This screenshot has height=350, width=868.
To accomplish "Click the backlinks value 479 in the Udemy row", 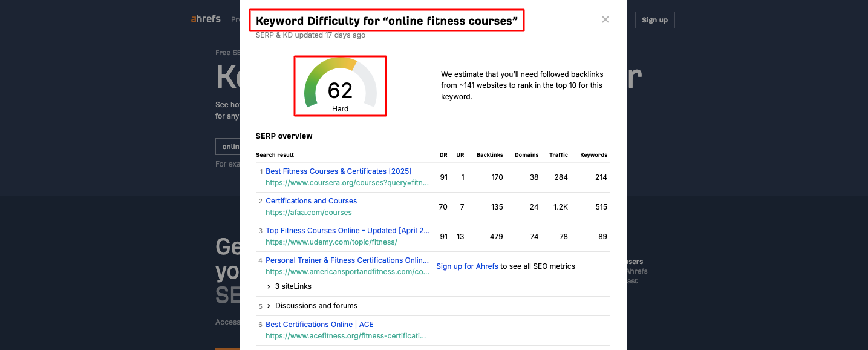I will coord(497,237).
